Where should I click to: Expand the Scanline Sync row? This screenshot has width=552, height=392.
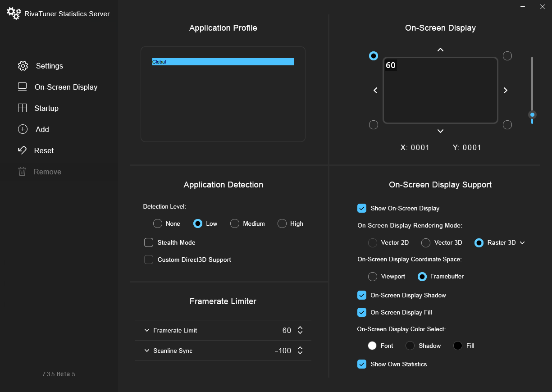click(x=147, y=350)
